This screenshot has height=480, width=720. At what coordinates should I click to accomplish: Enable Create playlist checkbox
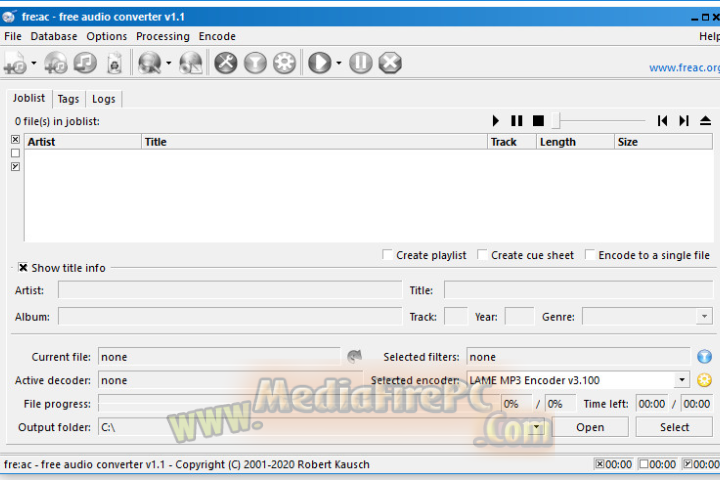[x=388, y=254]
